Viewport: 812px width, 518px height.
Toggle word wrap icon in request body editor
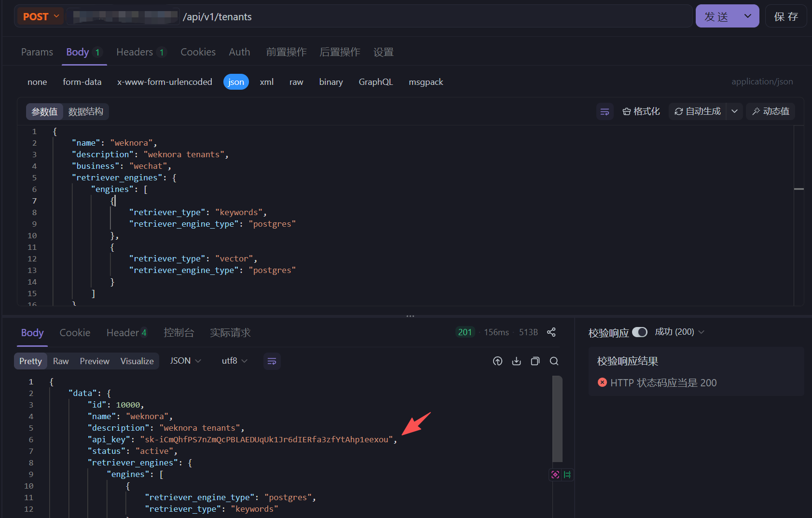click(605, 112)
